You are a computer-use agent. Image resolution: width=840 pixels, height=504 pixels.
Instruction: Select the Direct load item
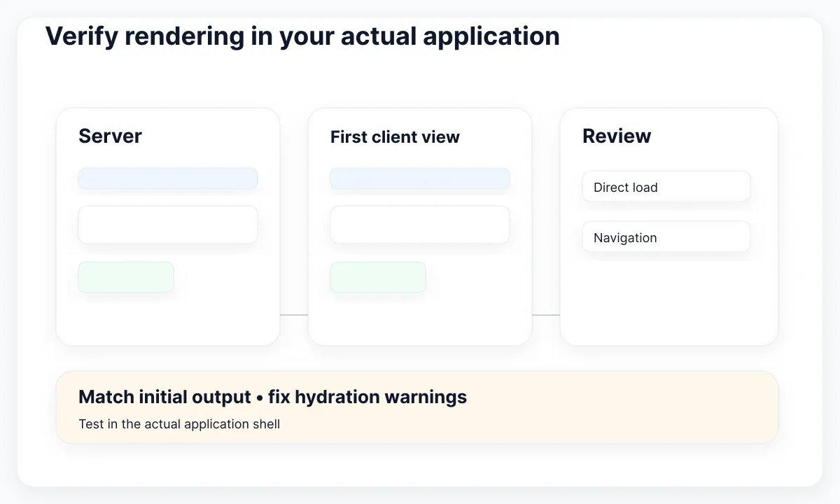click(x=666, y=187)
